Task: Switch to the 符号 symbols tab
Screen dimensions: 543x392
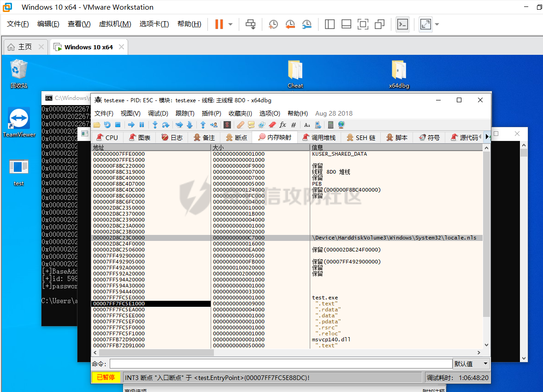Action: [429, 137]
